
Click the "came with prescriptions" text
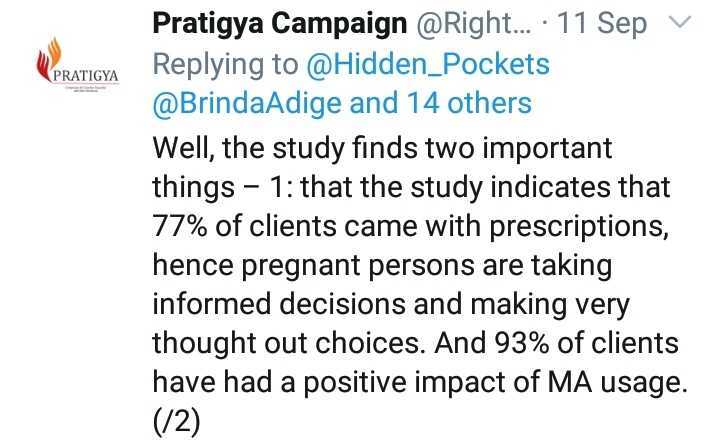pyautogui.click(x=514, y=226)
